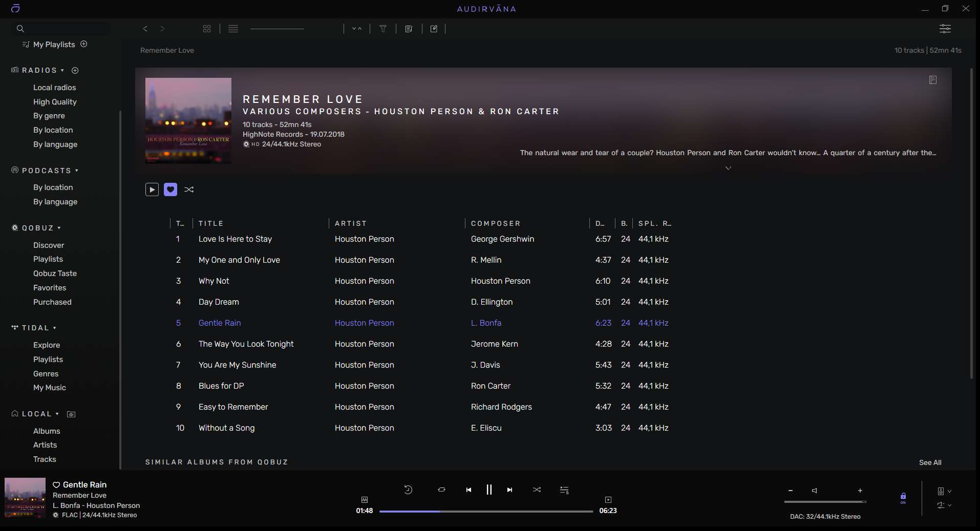This screenshot has height=531, width=980.
Task: Expand the album description chevron
Action: (x=728, y=168)
